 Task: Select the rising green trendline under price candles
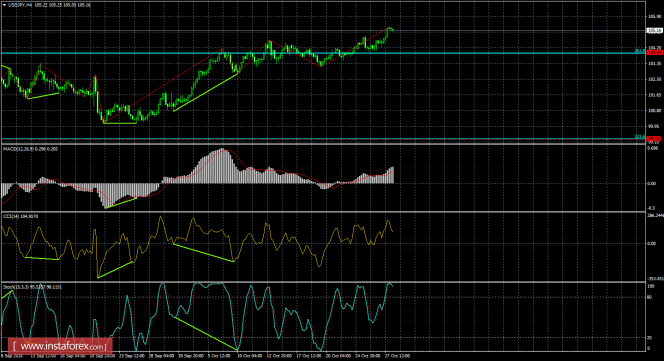pos(206,92)
